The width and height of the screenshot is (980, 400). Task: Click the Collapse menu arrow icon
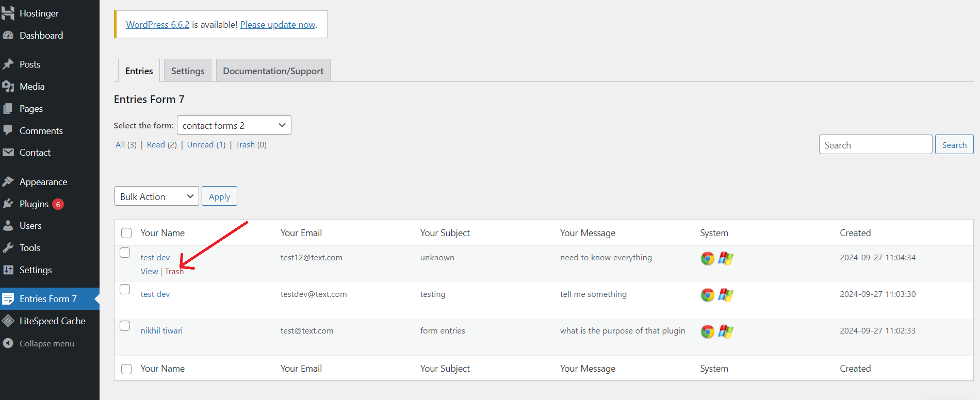pyautogui.click(x=8, y=343)
